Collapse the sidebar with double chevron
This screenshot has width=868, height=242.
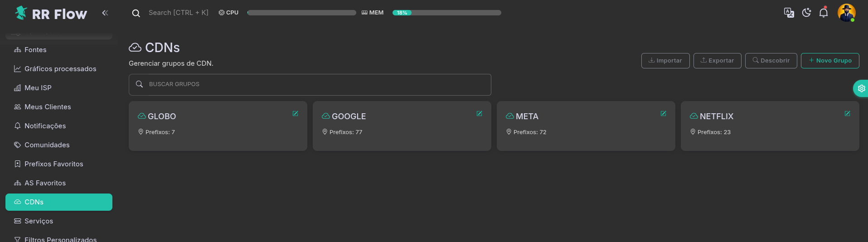[105, 13]
